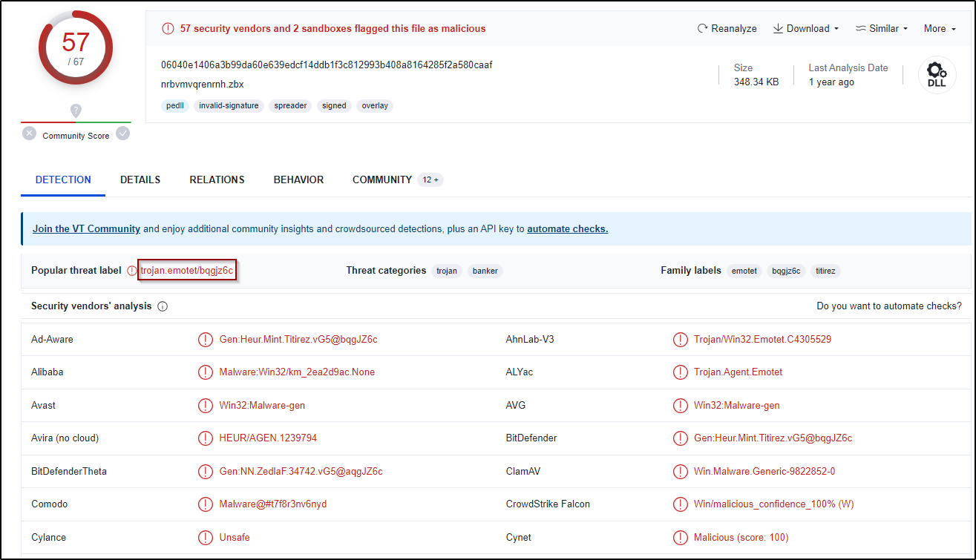Click the alert icon in the AVG row

pos(680,406)
